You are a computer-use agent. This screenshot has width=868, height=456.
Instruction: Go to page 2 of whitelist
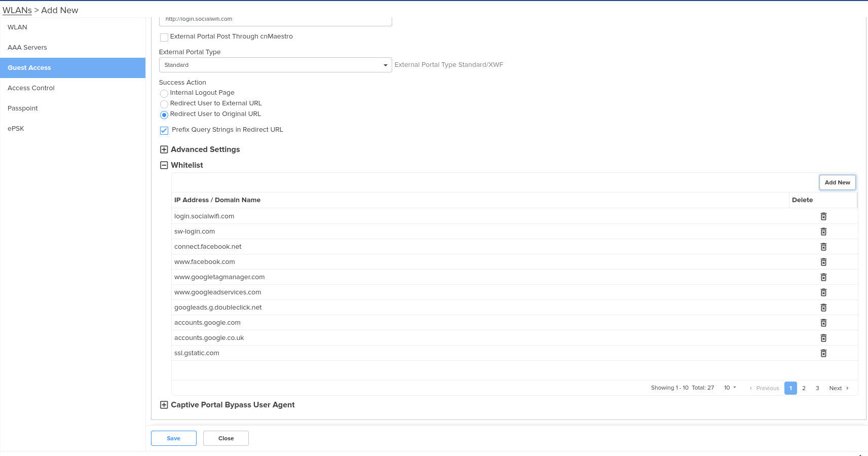click(x=804, y=388)
